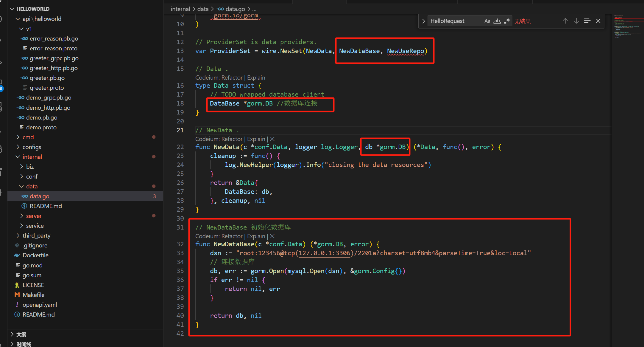Expand the third_party folder
This screenshot has width=644, height=347.
point(18,236)
